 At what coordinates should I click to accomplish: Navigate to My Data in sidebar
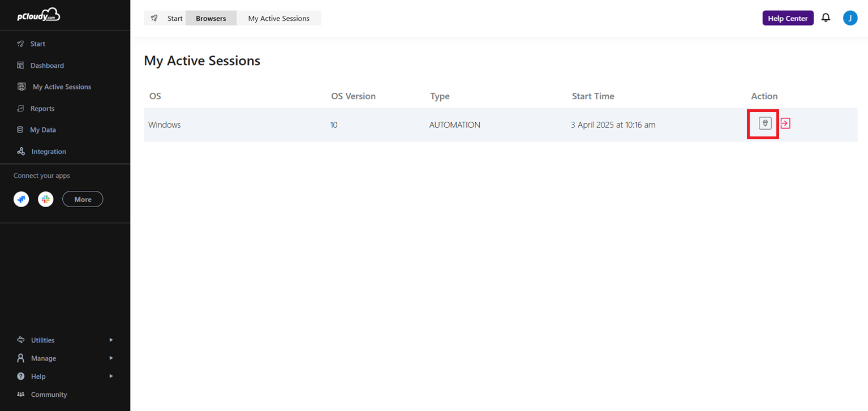[43, 130]
